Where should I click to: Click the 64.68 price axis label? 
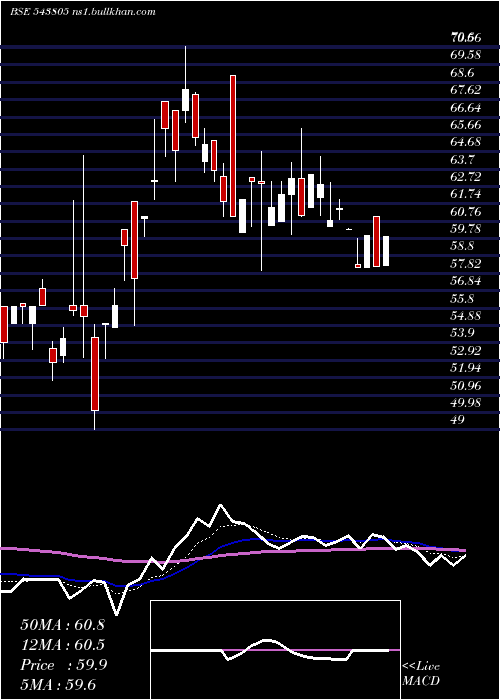point(466,142)
